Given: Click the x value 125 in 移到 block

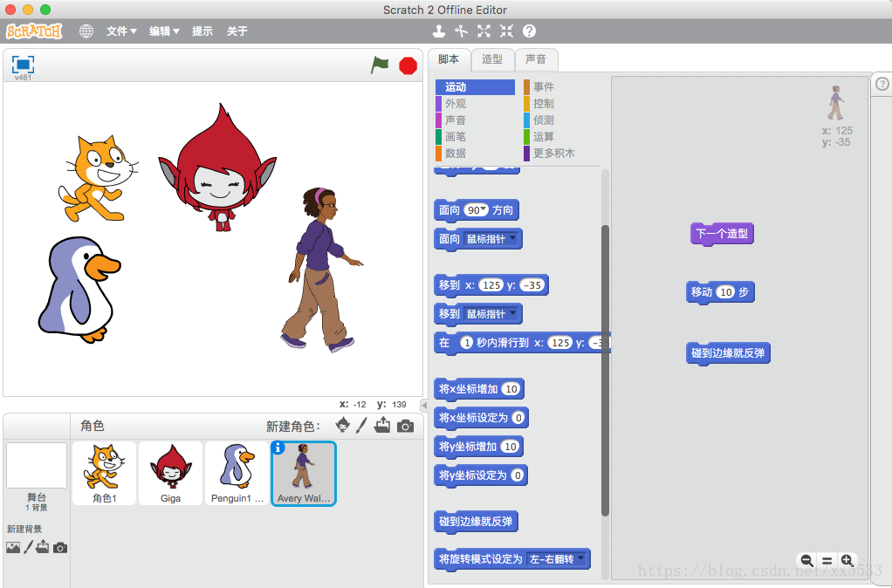Looking at the screenshot, I should click(491, 285).
